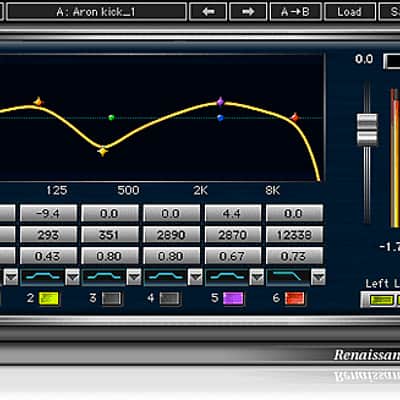Click the redo right arrow button
The height and width of the screenshot is (400, 400).
pyautogui.click(x=248, y=12)
